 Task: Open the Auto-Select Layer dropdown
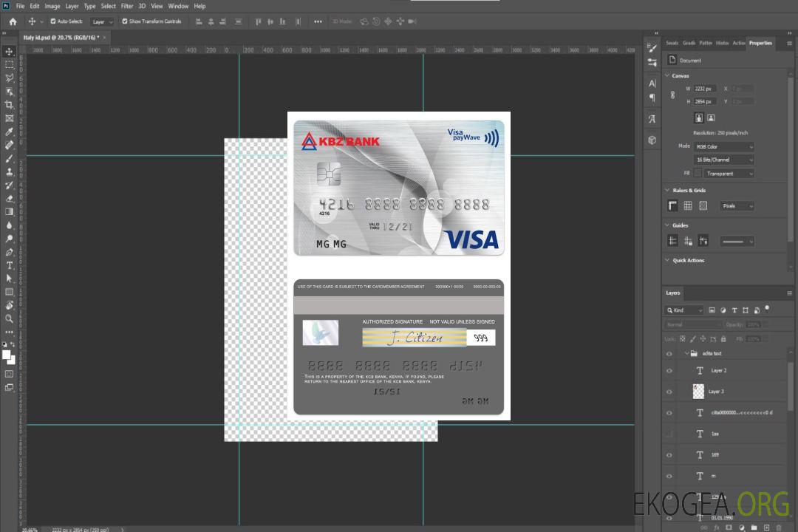[102, 22]
